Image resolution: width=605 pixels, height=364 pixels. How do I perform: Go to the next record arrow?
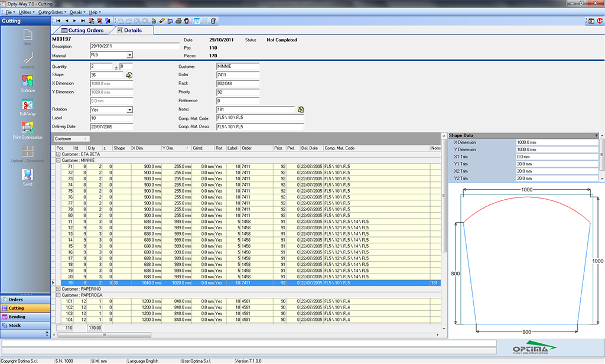click(74, 21)
